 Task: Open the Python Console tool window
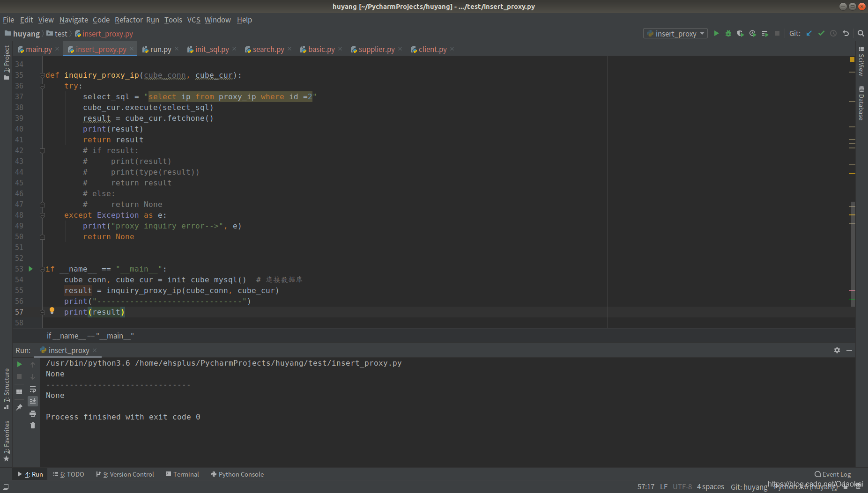coord(237,474)
